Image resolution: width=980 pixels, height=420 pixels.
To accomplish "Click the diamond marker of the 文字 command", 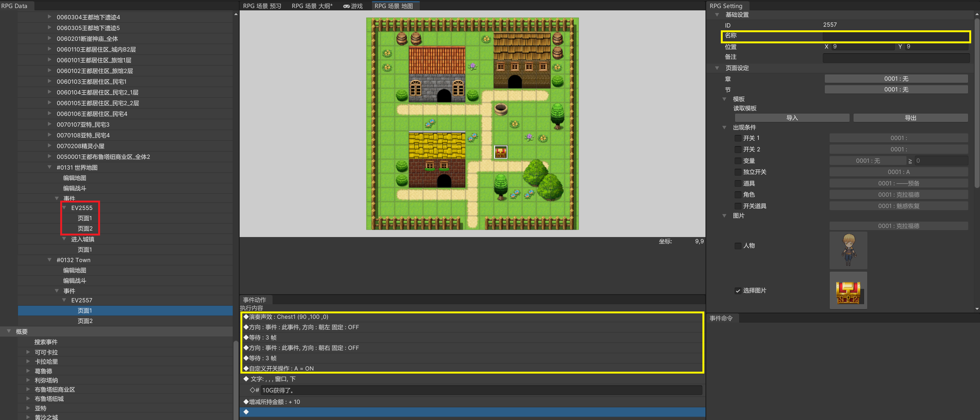I will pyautogui.click(x=246, y=379).
